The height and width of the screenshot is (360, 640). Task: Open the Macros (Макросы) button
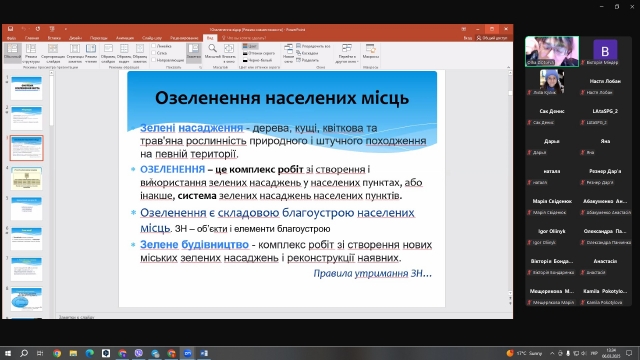point(371,52)
